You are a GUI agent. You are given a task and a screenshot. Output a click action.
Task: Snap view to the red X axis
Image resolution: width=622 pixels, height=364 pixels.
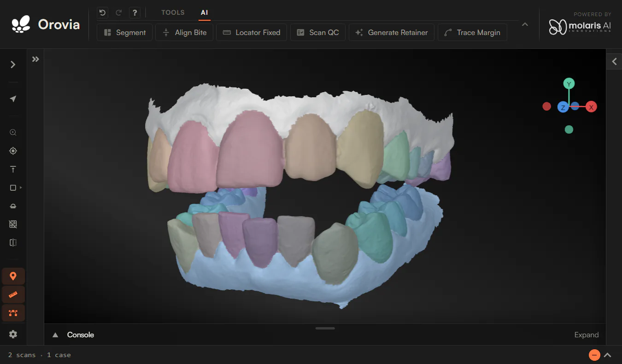pyautogui.click(x=591, y=107)
